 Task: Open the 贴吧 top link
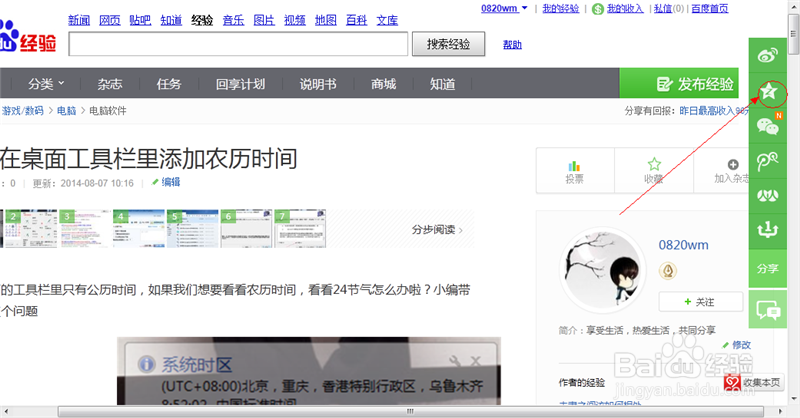pos(140,20)
